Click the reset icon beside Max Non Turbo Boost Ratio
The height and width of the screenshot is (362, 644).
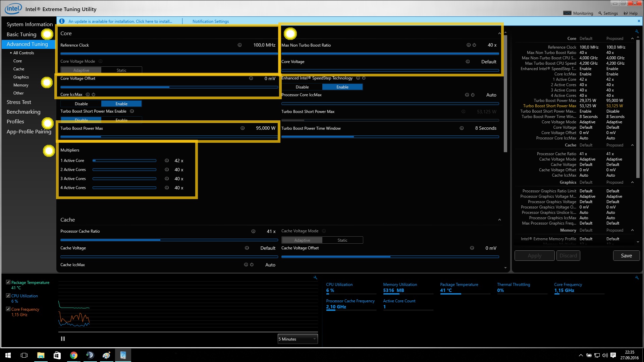[x=474, y=45]
